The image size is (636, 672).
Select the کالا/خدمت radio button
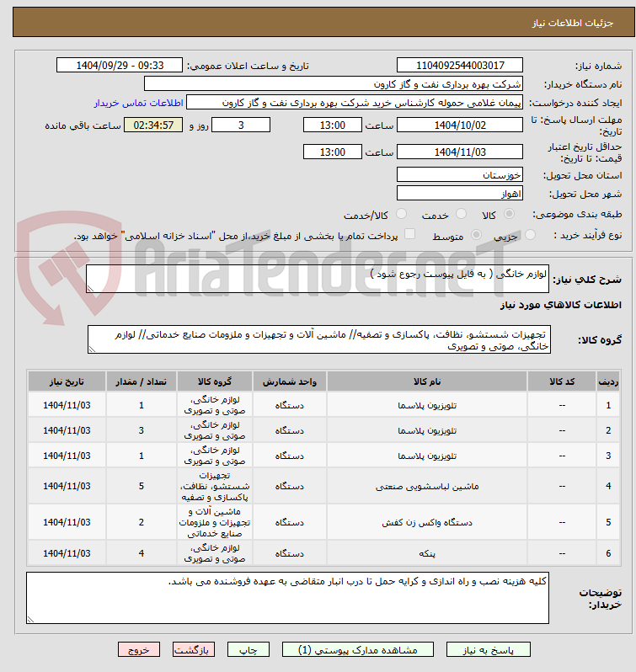401,213
